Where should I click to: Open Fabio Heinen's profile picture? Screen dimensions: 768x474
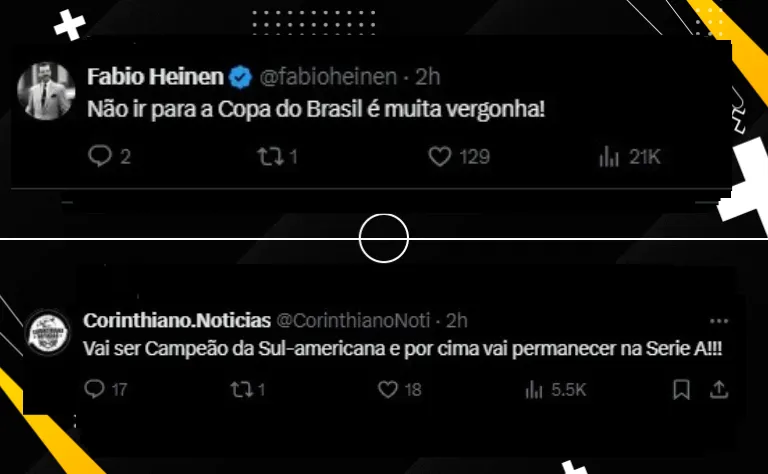(44, 94)
